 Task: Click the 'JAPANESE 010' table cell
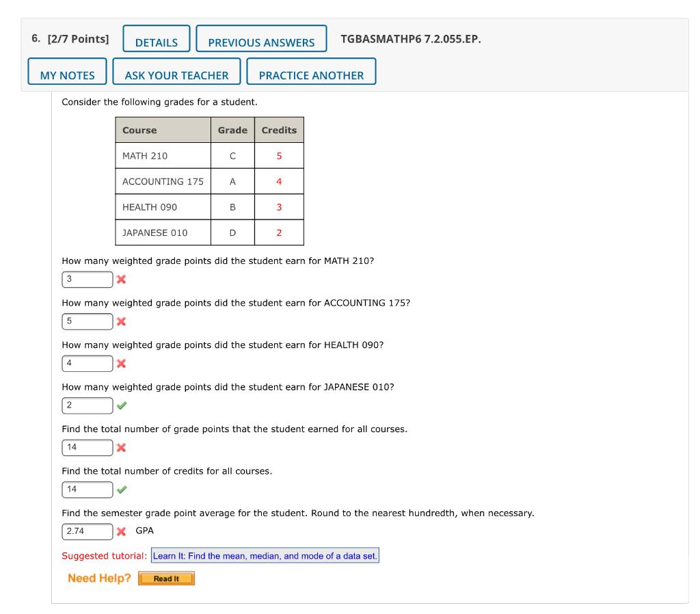coord(163,232)
